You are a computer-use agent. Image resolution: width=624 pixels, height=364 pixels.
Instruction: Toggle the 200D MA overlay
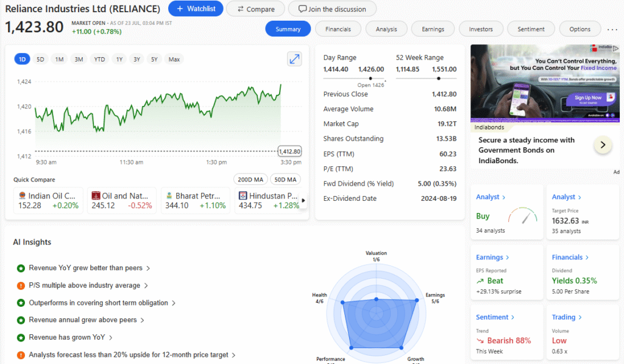point(250,179)
